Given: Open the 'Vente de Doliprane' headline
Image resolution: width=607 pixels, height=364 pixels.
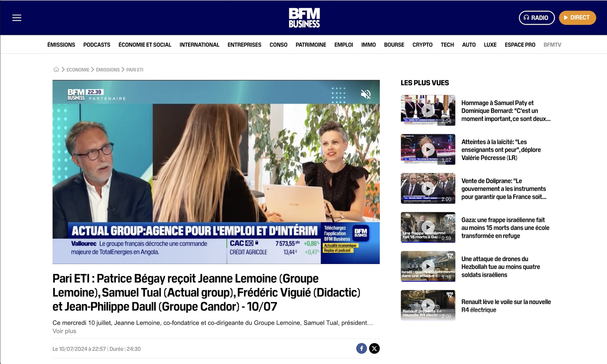Looking at the screenshot, I should pos(504,189).
